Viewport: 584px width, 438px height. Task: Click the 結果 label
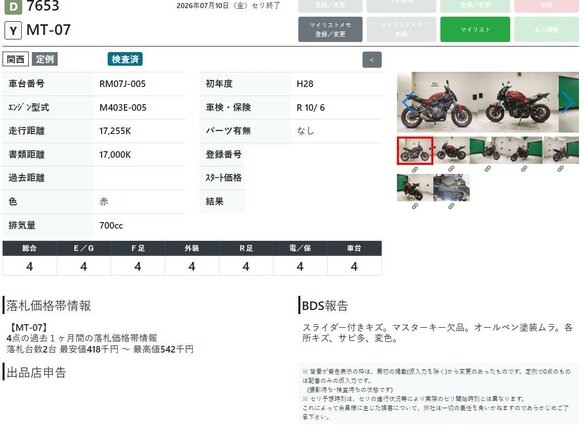coord(215,202)
